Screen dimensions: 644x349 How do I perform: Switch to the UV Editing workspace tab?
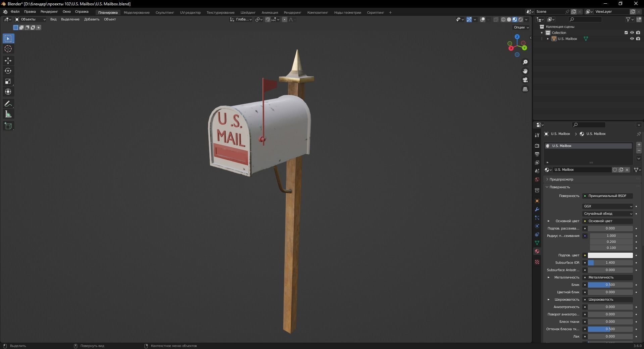coord(190,12)
